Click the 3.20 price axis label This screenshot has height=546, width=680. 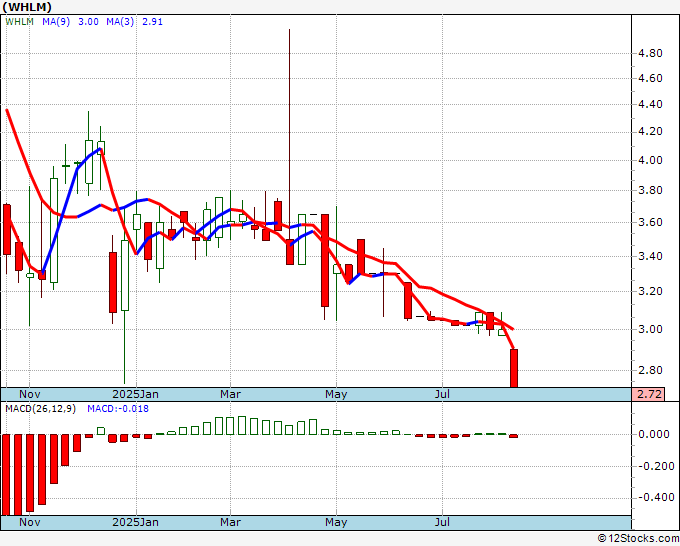coord(651,291)
